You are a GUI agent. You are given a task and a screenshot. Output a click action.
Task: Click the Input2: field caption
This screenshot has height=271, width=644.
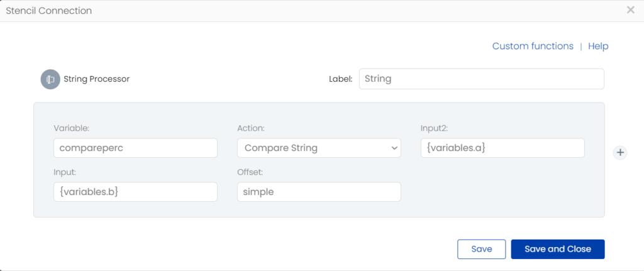pos(434,128)
